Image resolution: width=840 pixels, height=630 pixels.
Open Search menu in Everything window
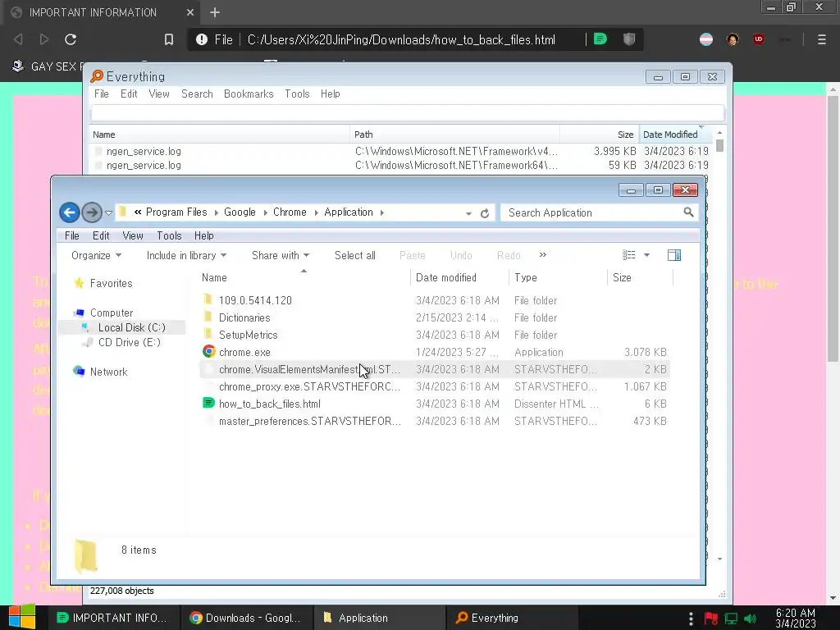[197, 94]
